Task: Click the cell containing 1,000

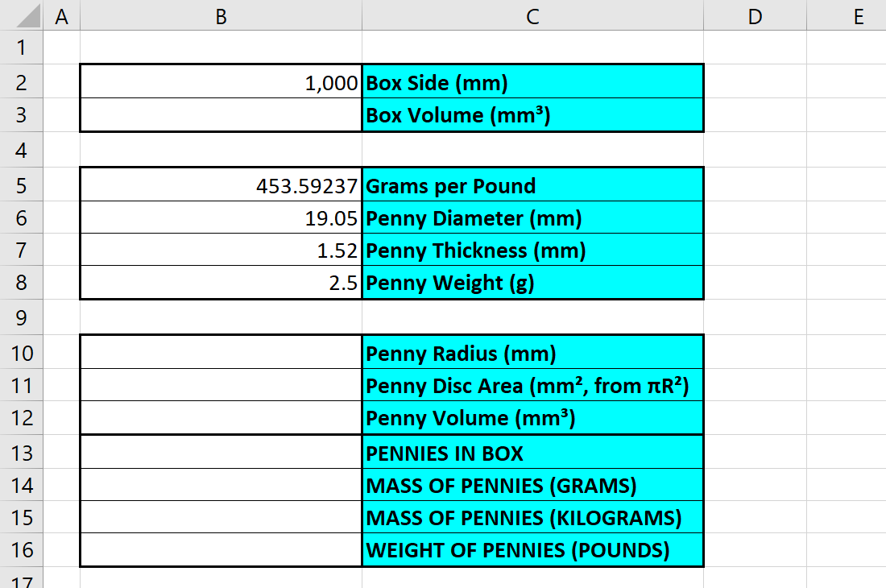Action: [x=221, y=82]
